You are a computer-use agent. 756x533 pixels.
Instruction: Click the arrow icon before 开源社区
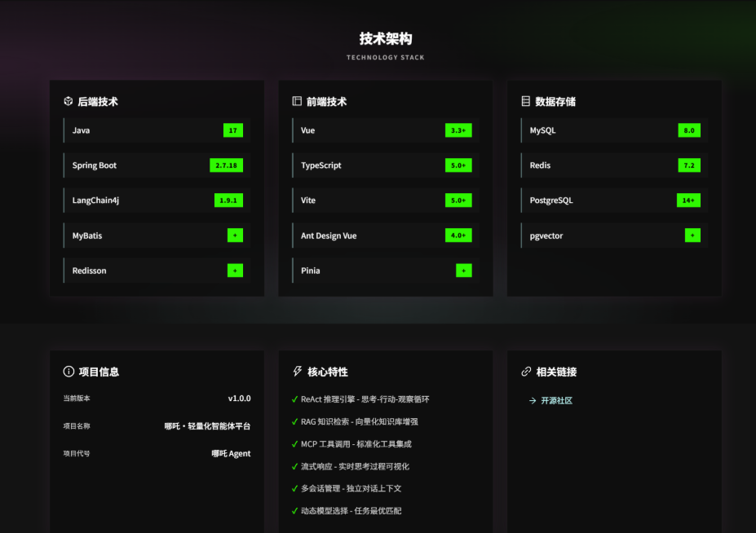(533, 401)
